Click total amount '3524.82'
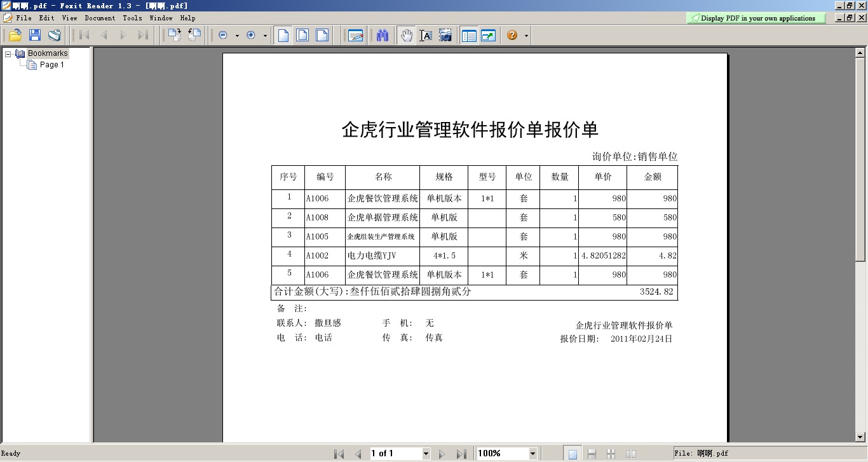Screen dimensions: 868x462 tap(656, 292)
